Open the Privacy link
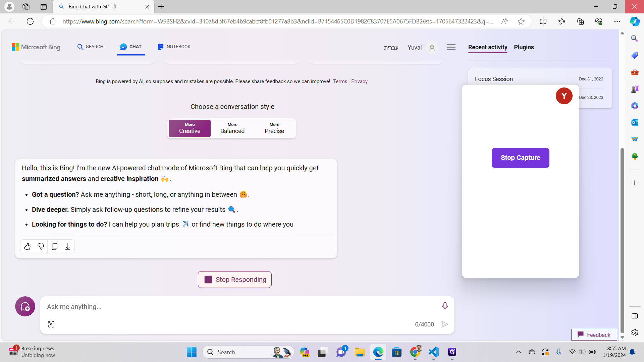The image size is (644, 362). (x=359, y=81)
